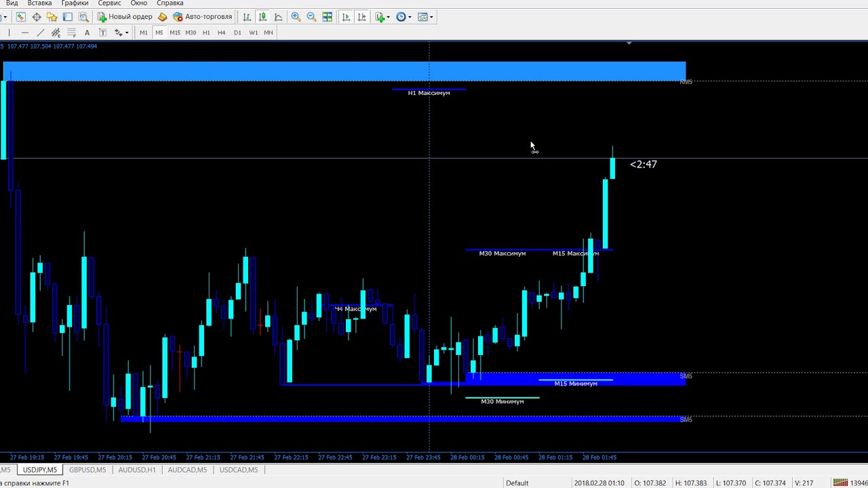The width and height of the screenshot is (868, 488).
Task: Open the Navigator panel icon
Action: click(52, 17)
